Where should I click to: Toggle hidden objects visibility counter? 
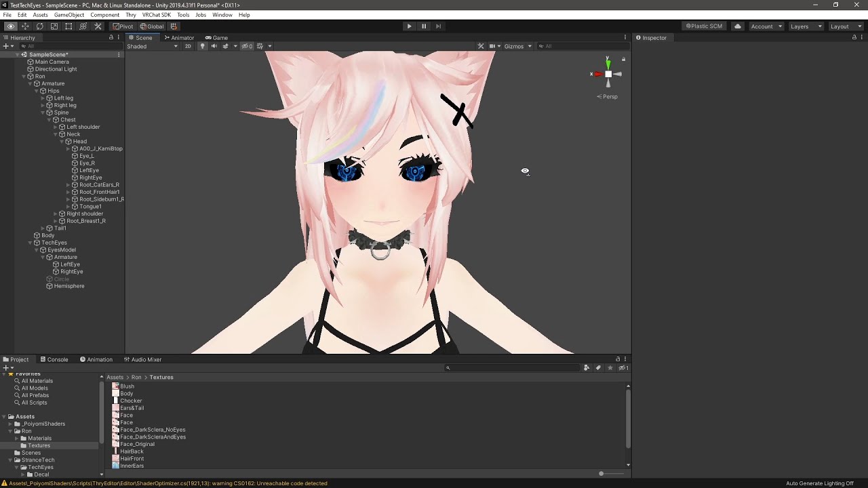pyautogui.click(x=248, y=46)
